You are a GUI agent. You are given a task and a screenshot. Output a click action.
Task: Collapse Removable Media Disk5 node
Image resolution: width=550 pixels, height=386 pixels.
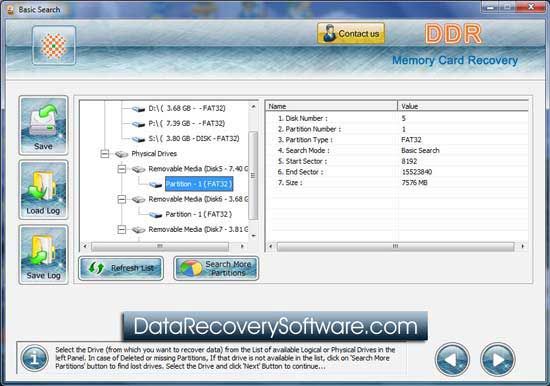121,169
